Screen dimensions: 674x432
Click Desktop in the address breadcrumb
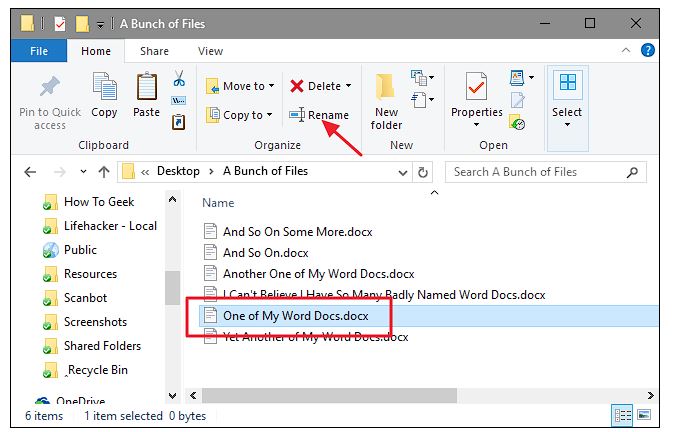(x=178, y=171)
